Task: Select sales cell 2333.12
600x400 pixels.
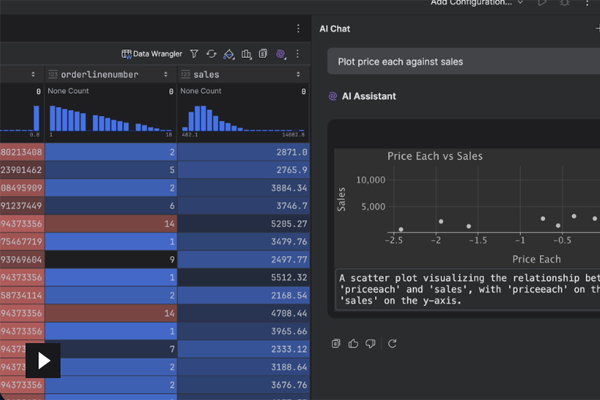Action: pos(244,349)
